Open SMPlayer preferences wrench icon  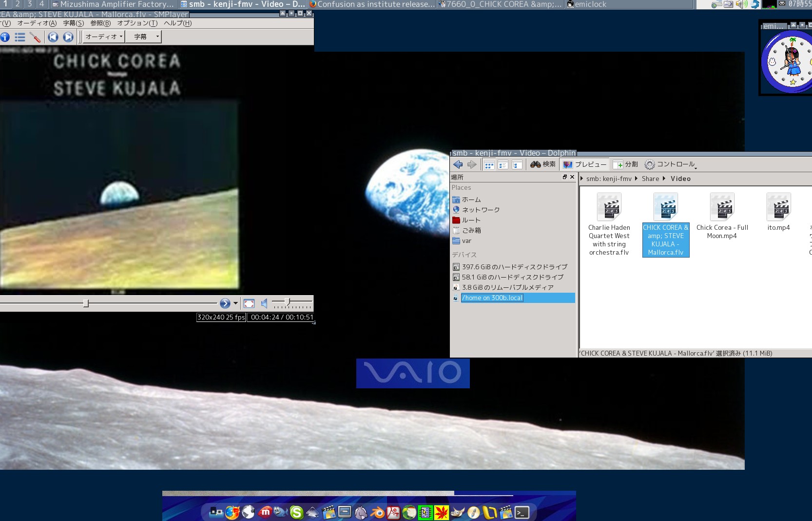point(35,37)
